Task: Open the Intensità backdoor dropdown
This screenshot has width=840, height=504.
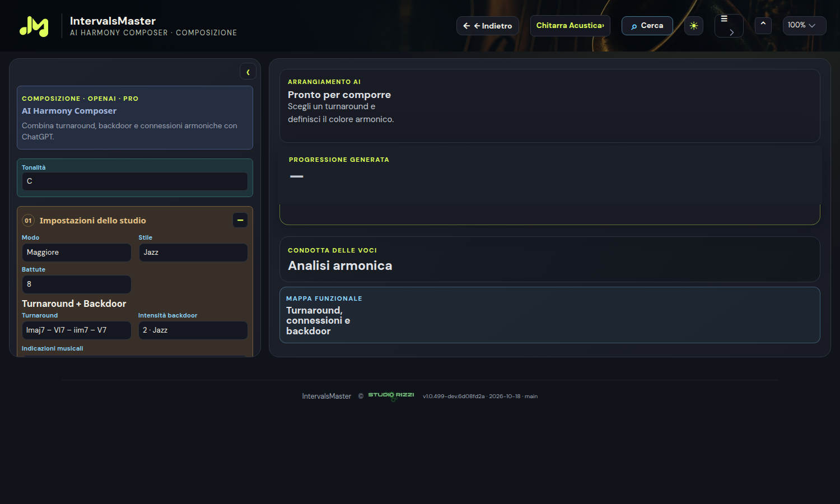Action: (x=193, y=330)
